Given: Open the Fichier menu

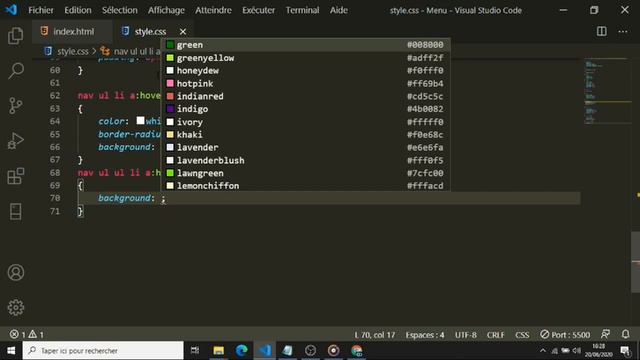Looking at the screenshot, I should point(41,10).
